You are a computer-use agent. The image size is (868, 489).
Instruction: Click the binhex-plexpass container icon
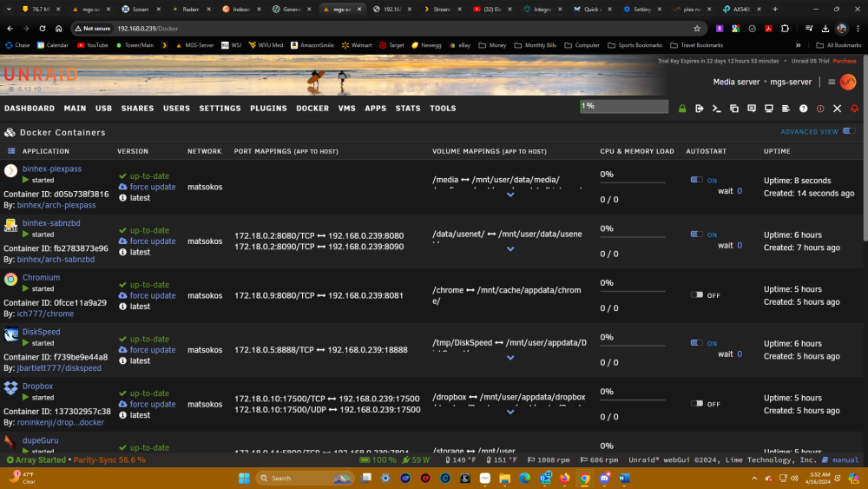click(10, 170)
